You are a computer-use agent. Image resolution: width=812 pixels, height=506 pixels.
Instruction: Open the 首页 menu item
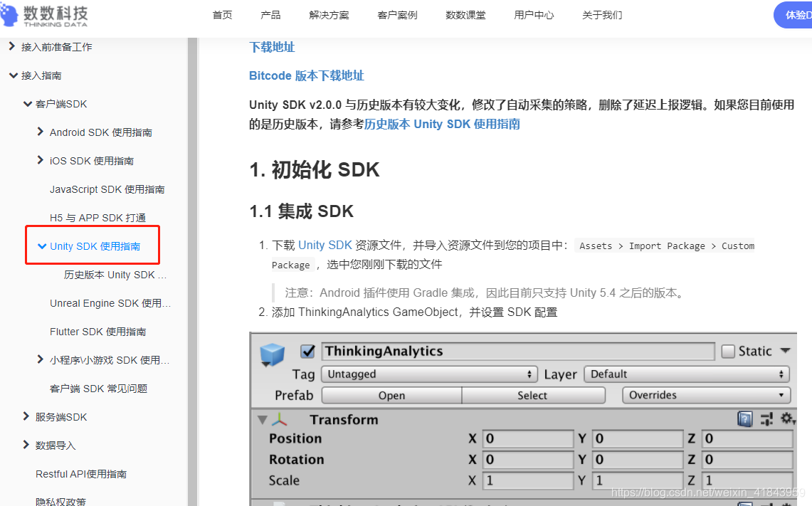click(x=223, y=15)
